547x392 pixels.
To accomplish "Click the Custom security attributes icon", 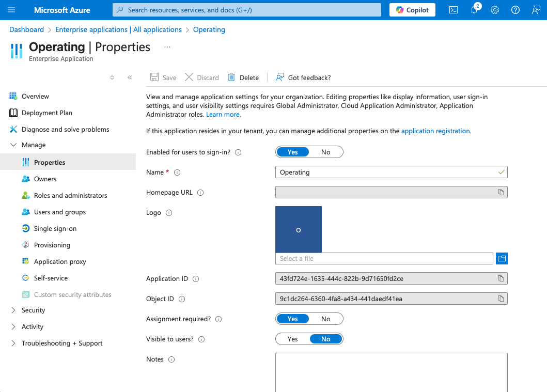I will (x=26, y=294).
